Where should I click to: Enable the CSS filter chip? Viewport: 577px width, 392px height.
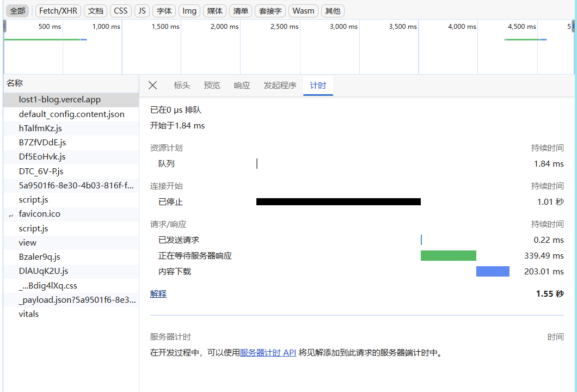tap(120, 11)
